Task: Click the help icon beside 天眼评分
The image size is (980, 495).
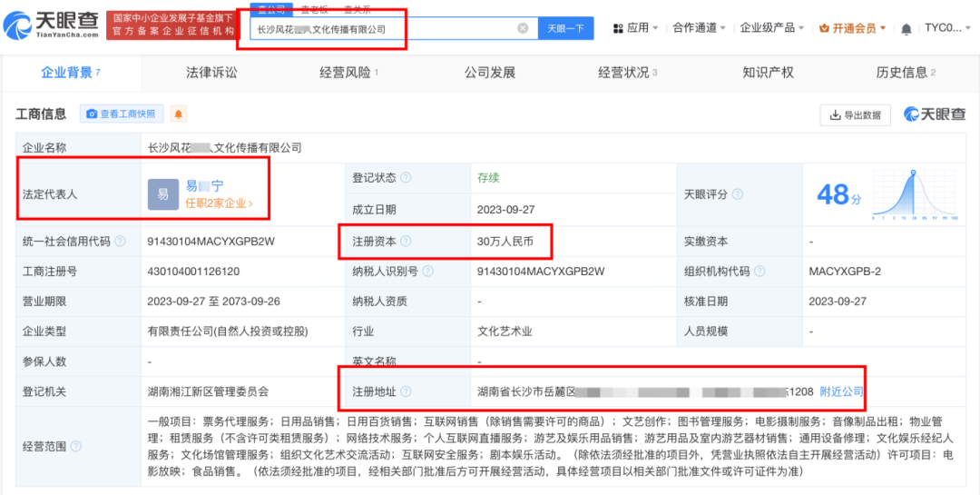Action: [738, 194]
